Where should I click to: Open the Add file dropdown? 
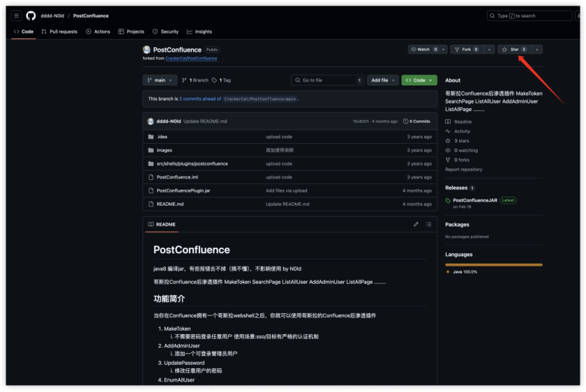pos(383,80)
